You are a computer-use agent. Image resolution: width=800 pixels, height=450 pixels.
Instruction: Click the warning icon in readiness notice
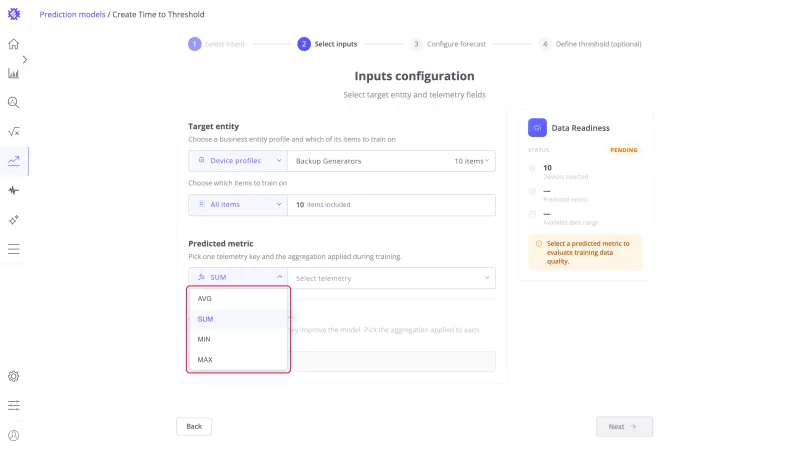pyautogui.click(x=539, y=244)
